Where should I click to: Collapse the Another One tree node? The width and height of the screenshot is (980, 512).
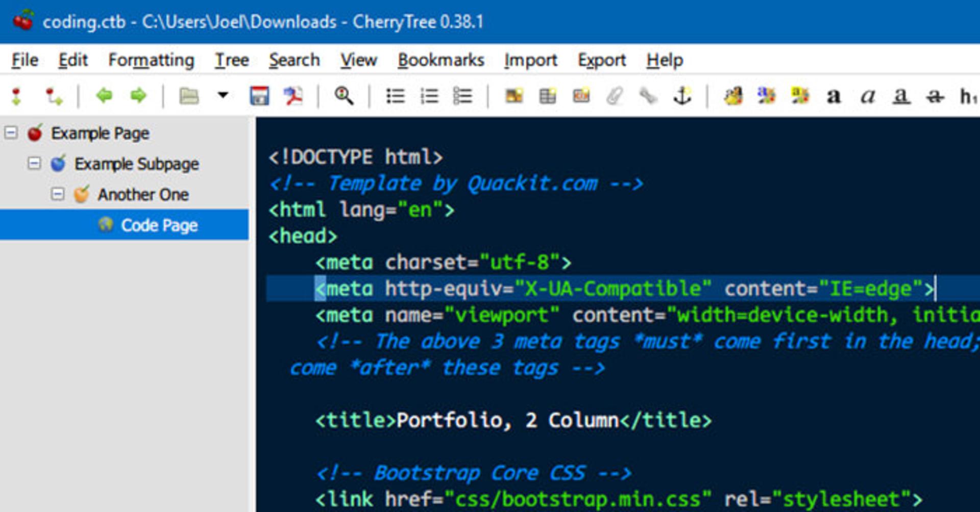point(58,194)
